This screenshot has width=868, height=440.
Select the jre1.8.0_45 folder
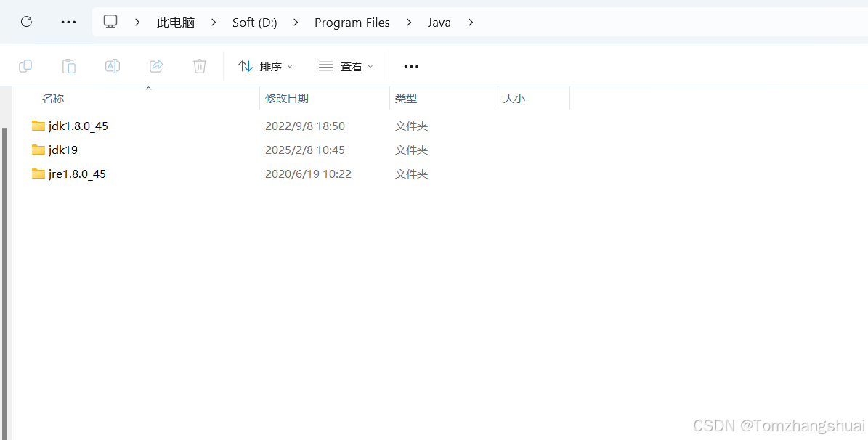pos(76,174)
